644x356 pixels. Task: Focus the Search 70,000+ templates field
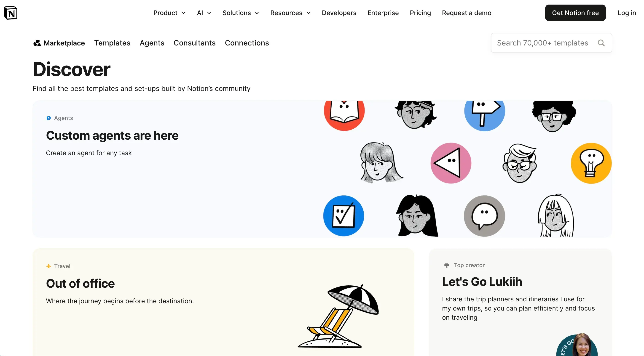[551, 43]
